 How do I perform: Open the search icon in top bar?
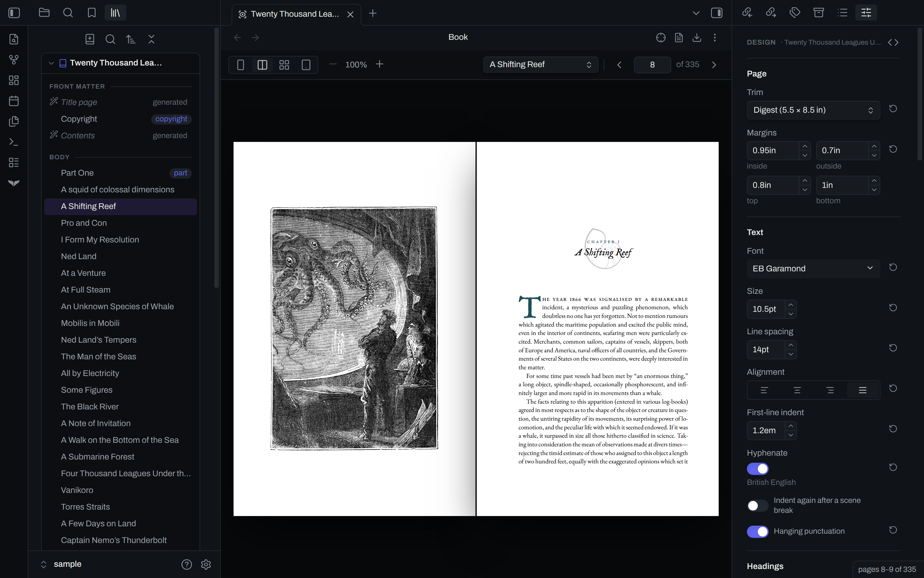pos(68,13)
